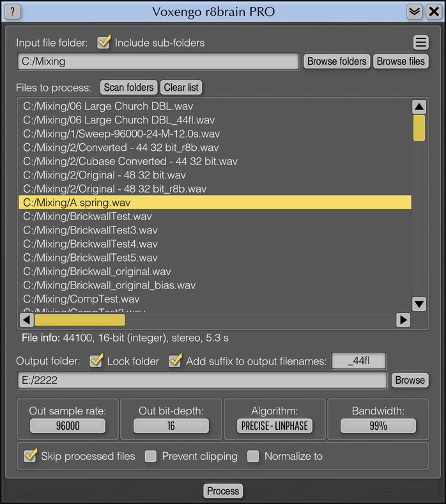446x504 pixels.
Task: Select C:/Mixing/06 Large Church DBL_44fl.wav
Action: click(x=215, y=120)
